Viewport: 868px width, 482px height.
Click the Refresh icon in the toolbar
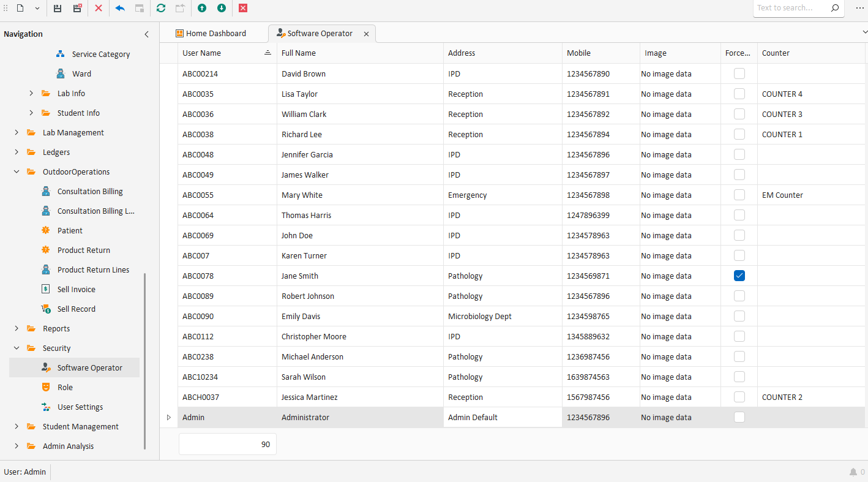pyautogui.click(x=160, y=8)
